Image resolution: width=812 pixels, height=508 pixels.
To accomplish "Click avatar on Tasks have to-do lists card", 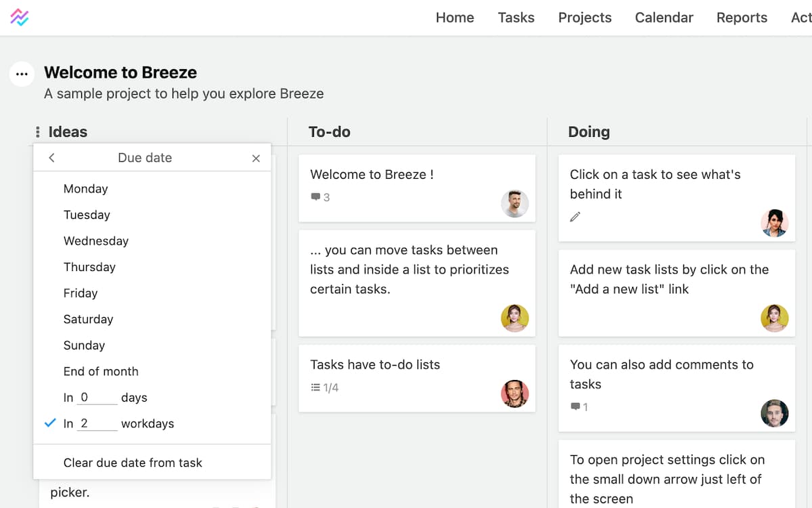I will click(x=515, y=394).
